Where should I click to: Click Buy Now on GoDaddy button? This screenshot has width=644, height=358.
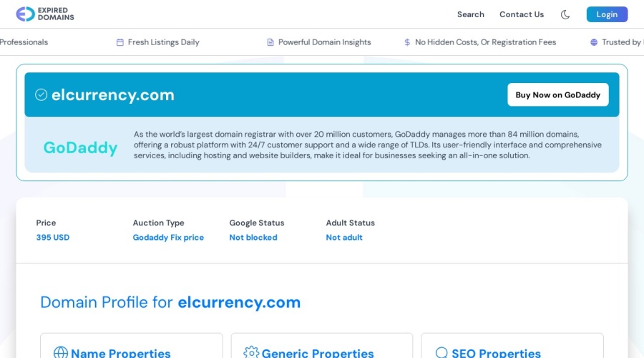pyautogui.click(x=557, y=95)
